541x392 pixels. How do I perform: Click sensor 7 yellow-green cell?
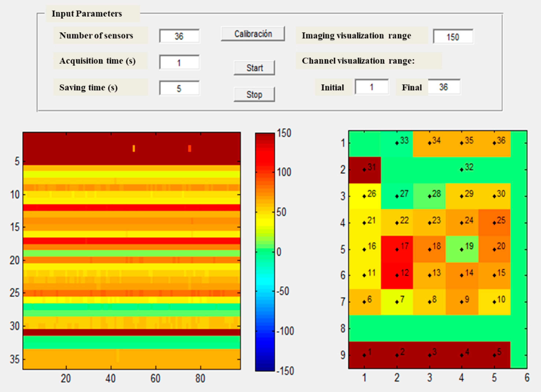pyautogui.click(x=397, y=302)
